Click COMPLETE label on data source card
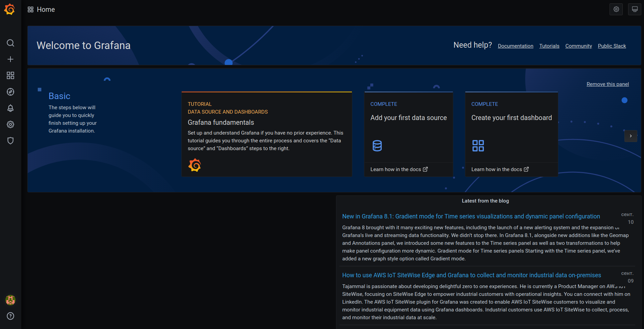Screen dimensions: 644x329 384,104
